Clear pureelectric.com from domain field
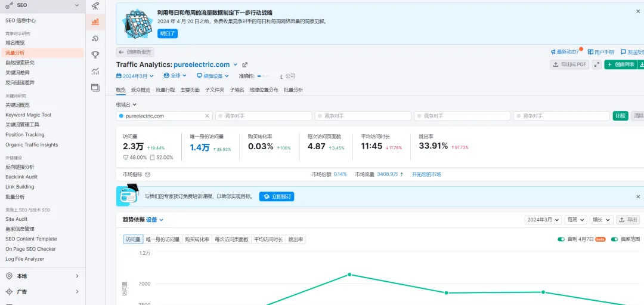The width and height of the screenshot is (644, 305). (x=207, y=116)
